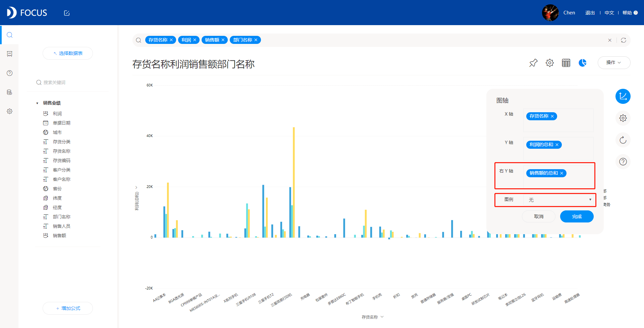Switch language with the 中文 link
The height and width of the screenshot is (328, 644).
click(609, 13)
